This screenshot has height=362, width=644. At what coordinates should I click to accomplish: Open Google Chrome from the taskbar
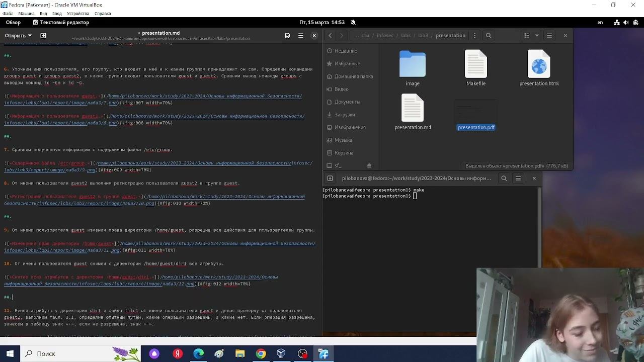pyautogui.click(x=261, y=353)
